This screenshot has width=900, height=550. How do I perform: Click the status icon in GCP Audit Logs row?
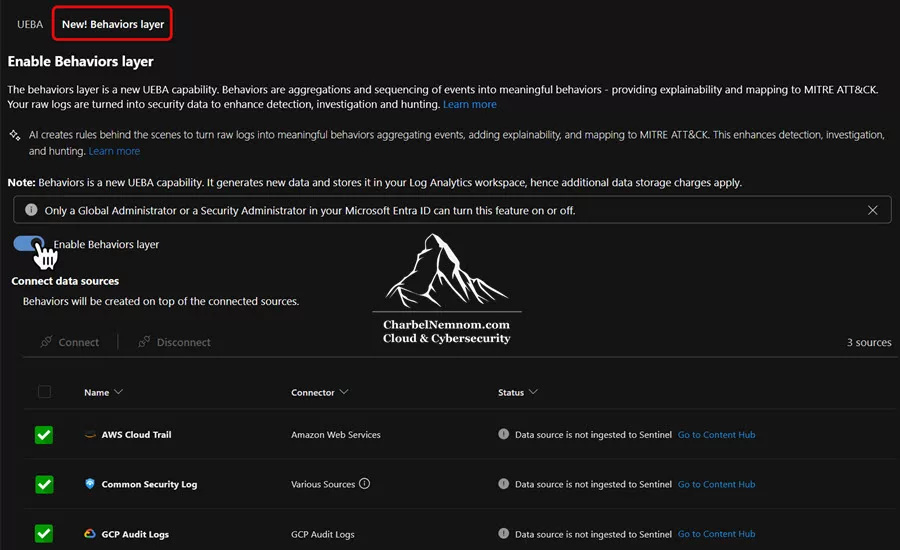pyautogui.click(x=503, y=533)
